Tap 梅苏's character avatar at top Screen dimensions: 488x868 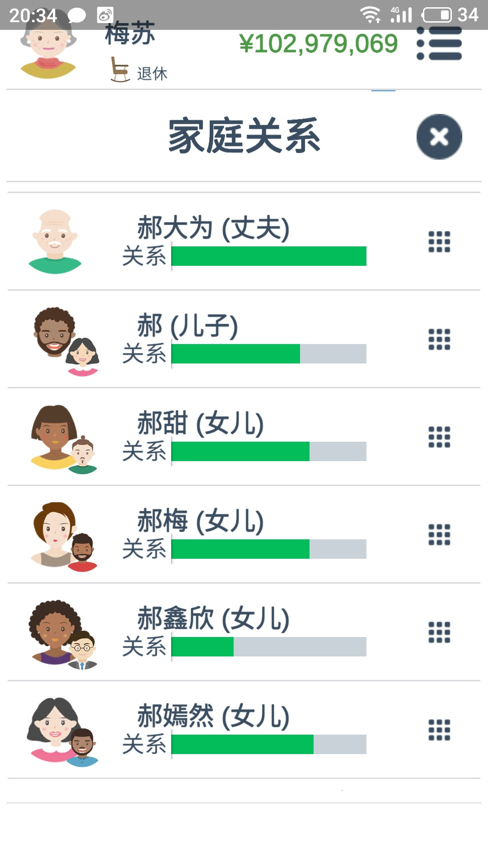[x=48, y=50]
